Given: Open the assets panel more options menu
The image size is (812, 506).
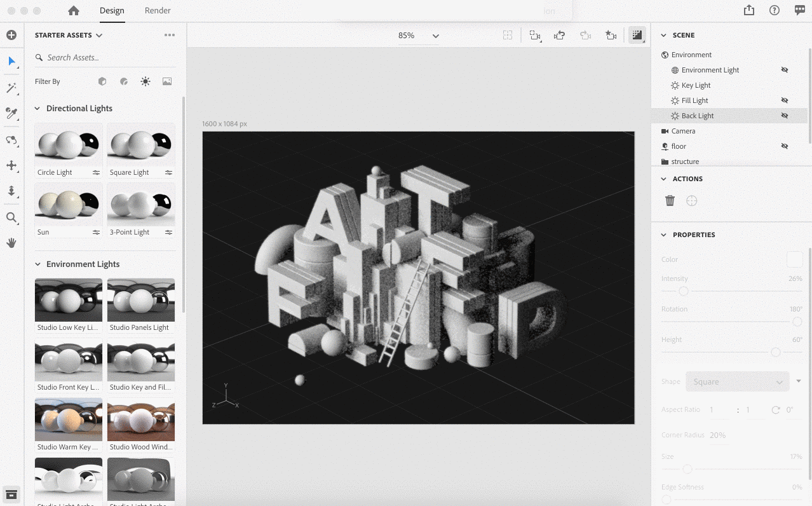Looking at the screenshot, I should click(x=170, y=35).
